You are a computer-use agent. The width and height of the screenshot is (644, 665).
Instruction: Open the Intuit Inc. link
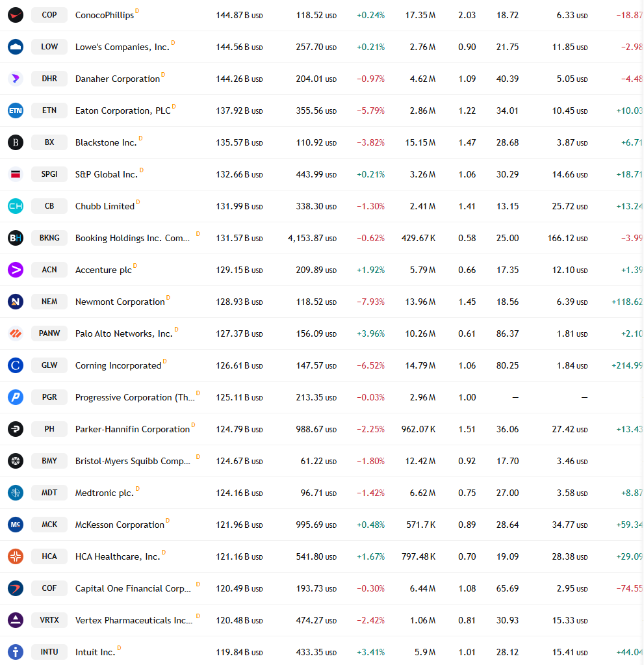pyautogui.click(x=95, y=652)
